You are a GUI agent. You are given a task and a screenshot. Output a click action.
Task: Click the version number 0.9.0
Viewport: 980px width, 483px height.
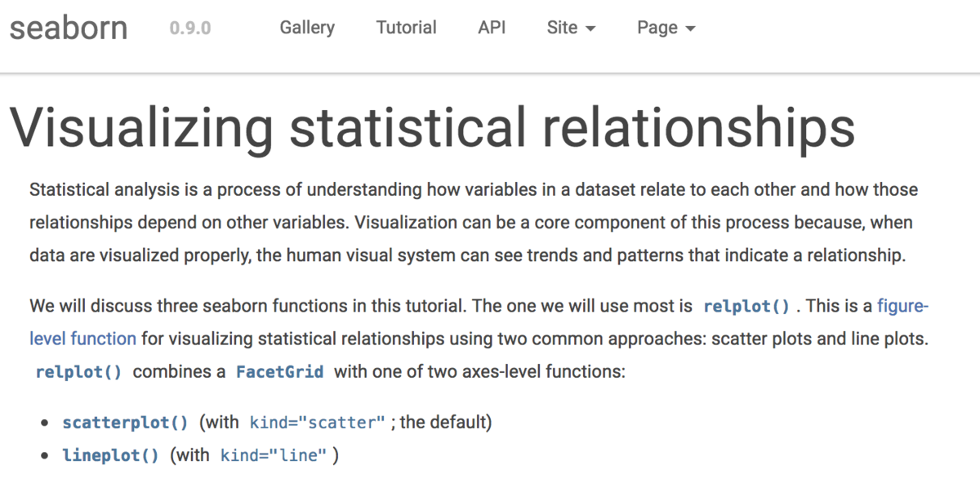click(x=189, y=27)
